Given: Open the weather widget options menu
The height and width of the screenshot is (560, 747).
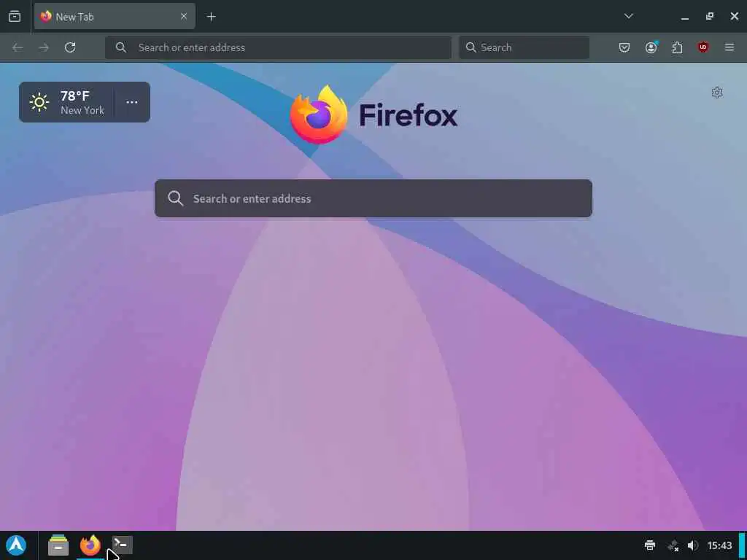Looking at the screenshot, I should tap(132, 102).
